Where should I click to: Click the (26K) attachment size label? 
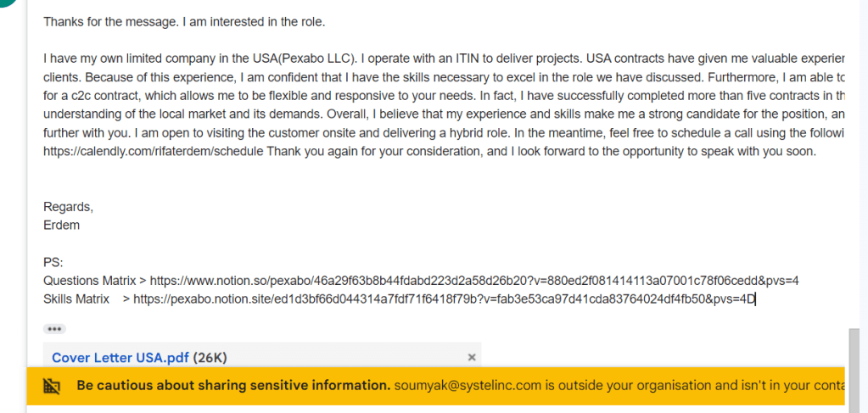point(210,358)
